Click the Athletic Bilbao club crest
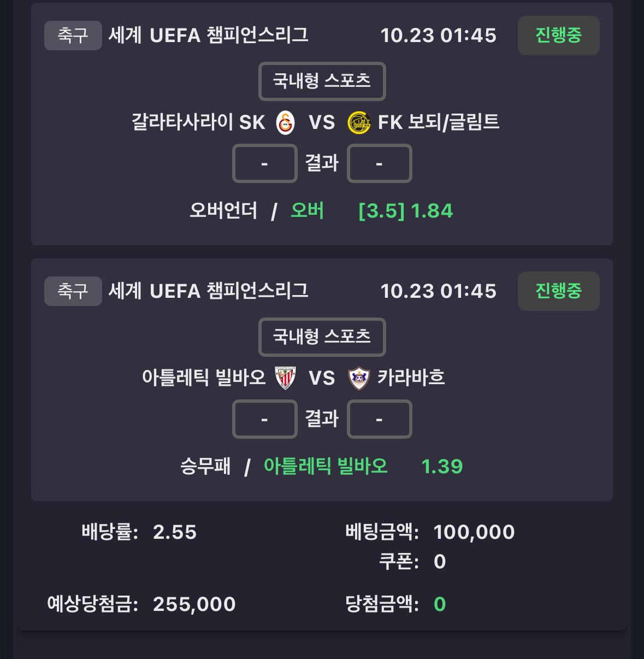This screenshot has height=659, width=644. point(285,378)
